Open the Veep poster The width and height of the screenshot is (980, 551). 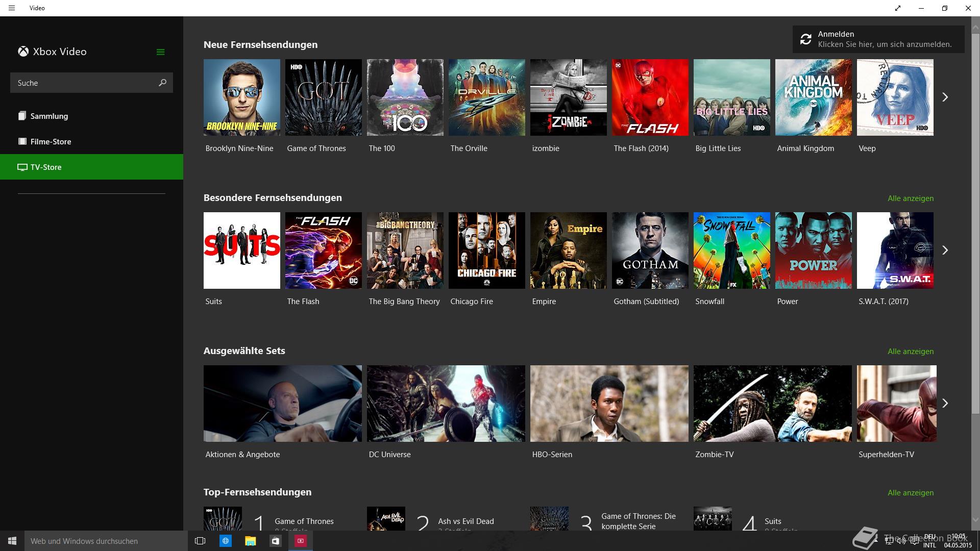pyautogui.click(x=895, y=97)
